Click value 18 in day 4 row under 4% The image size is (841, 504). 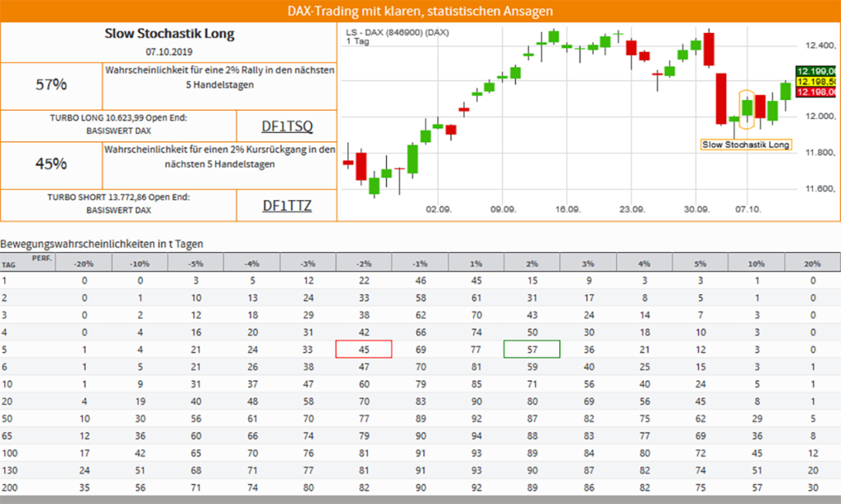[x=645, y=332]
